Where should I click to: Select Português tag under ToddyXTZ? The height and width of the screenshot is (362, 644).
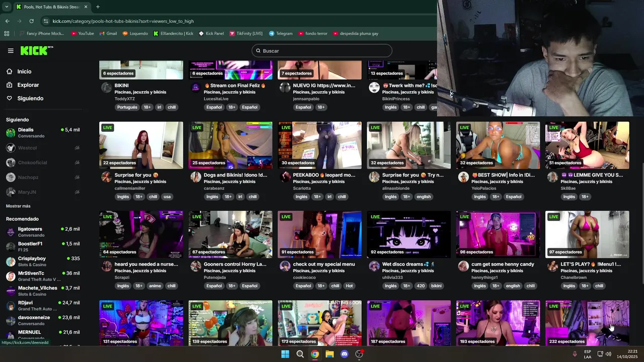pyautogui.click(x=127, y=107)
